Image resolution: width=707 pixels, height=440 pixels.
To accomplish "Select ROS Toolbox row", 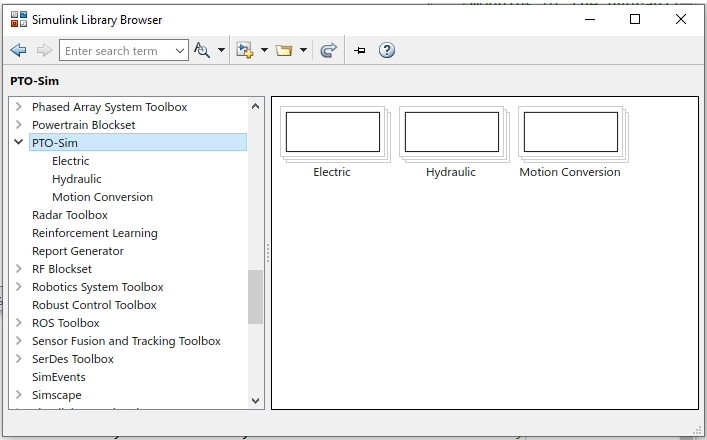I will coord(65,323).
